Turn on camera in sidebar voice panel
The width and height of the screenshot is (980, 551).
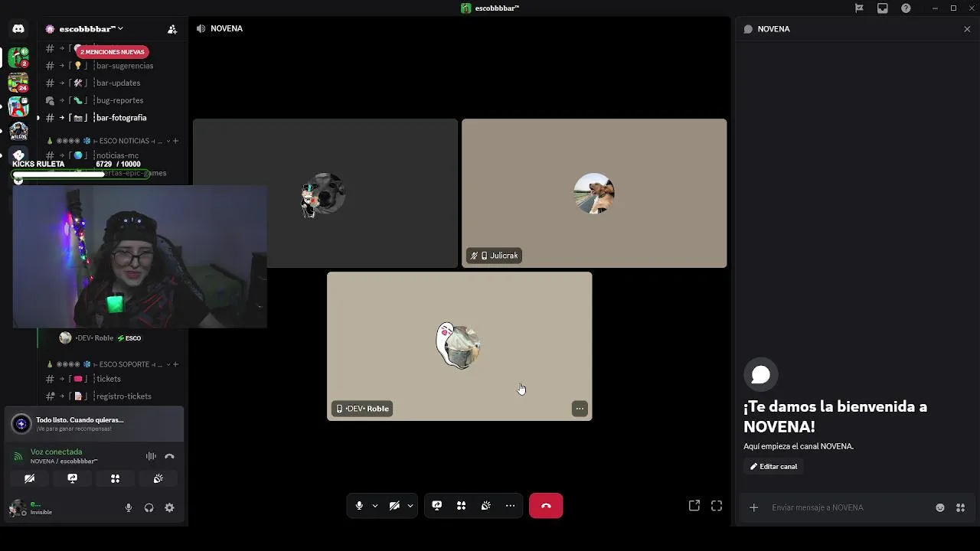29,478
